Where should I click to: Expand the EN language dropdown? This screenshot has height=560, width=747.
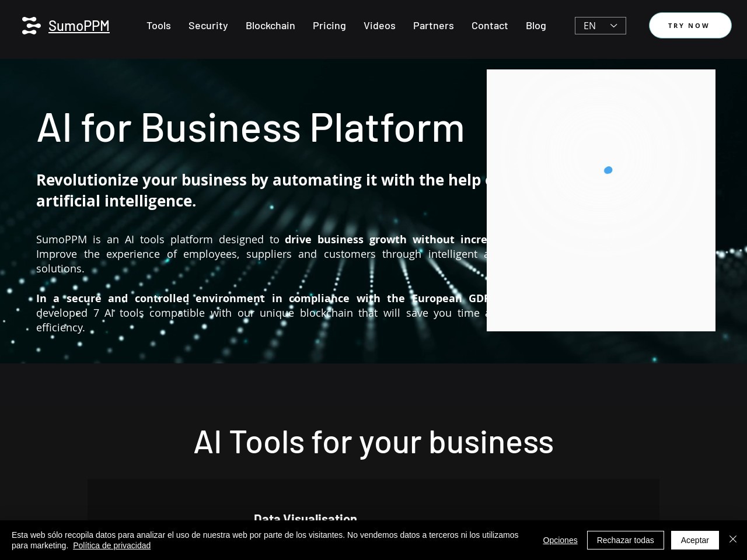pyautogui.click(x=601, y=26)
